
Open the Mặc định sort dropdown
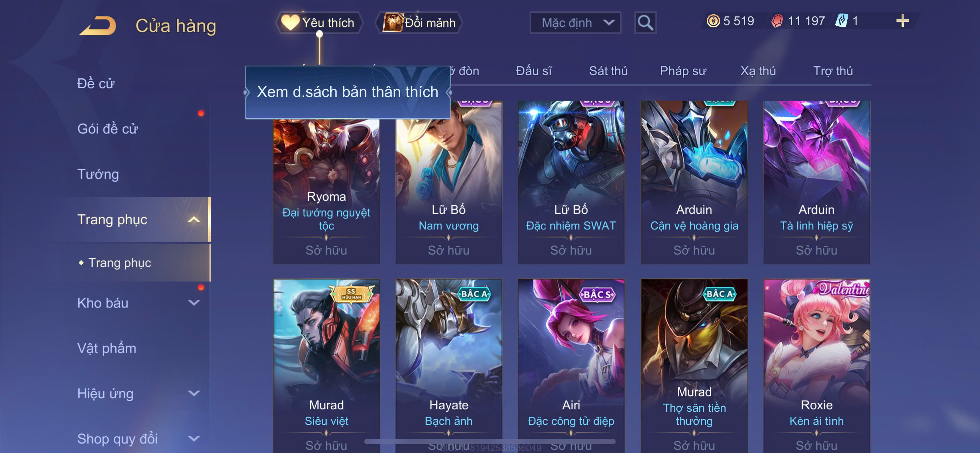575,23
